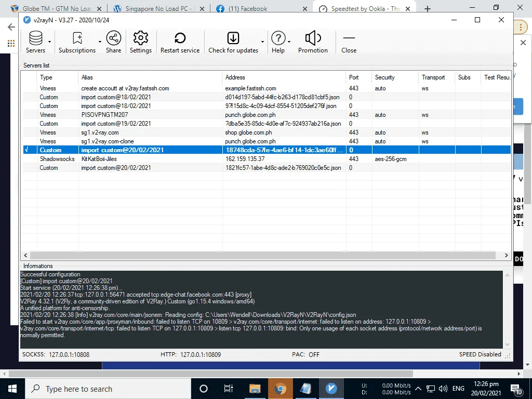Screen dimensions: 532x399
Task: Close the Facebook browser tab
Action: [304, 9]
